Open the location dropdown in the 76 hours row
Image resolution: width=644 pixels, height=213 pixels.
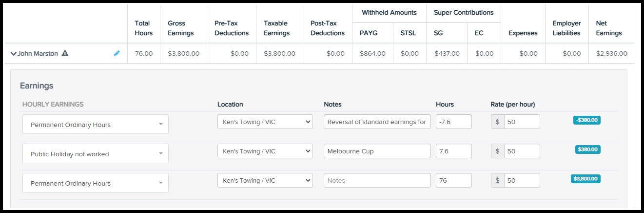coord(265,180)
